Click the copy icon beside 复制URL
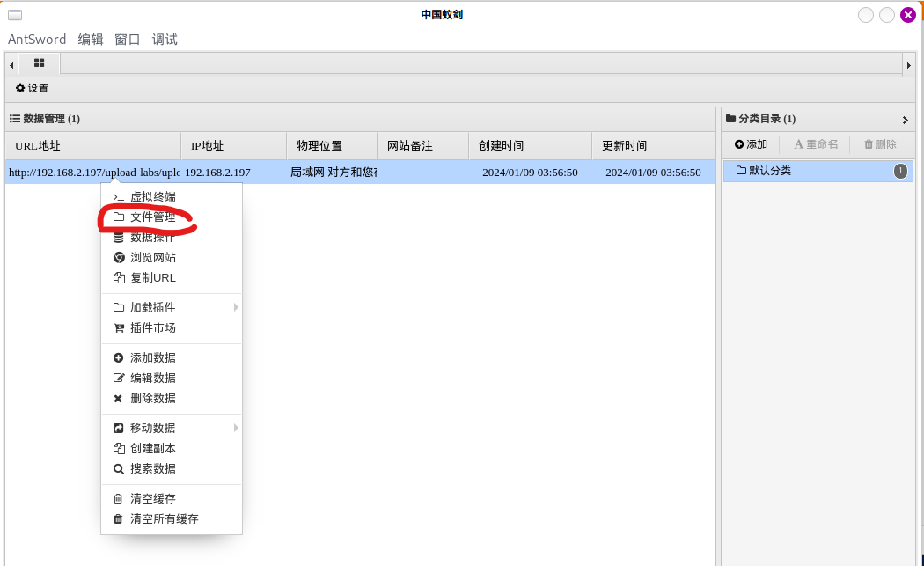Screen dimensions: 924x566 119,277
